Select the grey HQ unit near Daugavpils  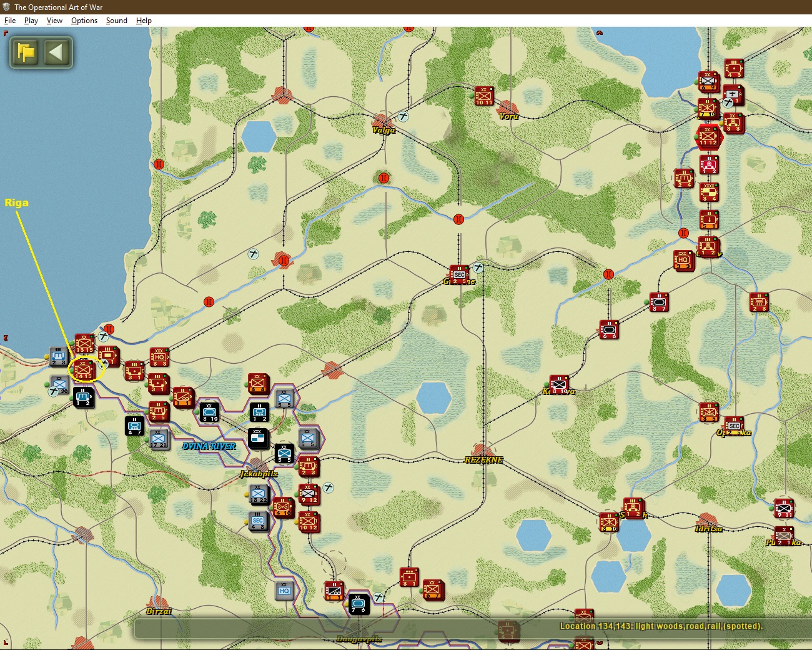(284, 590)
